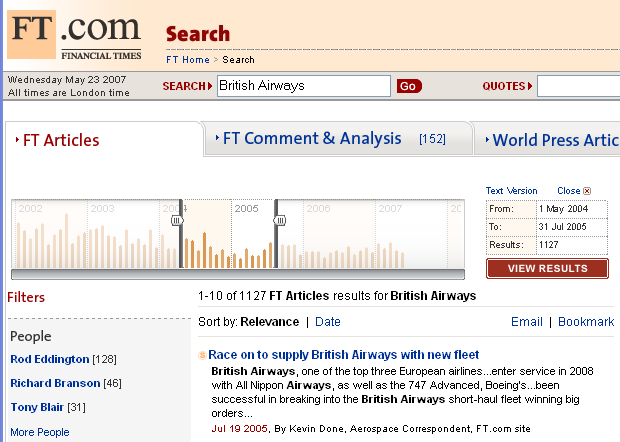The image size is (620, 442).
Task: Click the Bookmark link
Action: tap(586, 322)
